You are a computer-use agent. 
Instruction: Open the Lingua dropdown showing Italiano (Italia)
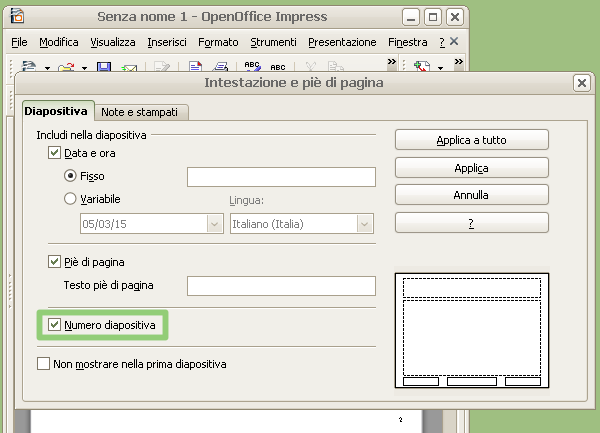pyautogui.click(x=365, y=224)
